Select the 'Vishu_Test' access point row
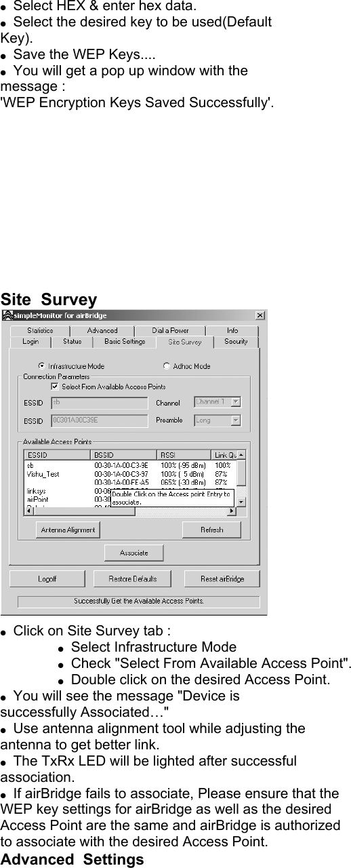The image size is (351, 868). (130, 474)
